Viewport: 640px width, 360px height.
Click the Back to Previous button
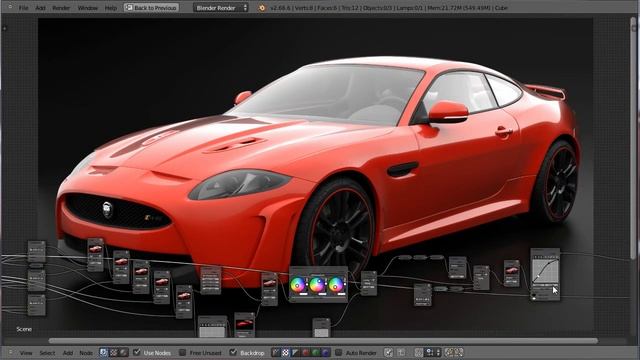tap(151, 8)
